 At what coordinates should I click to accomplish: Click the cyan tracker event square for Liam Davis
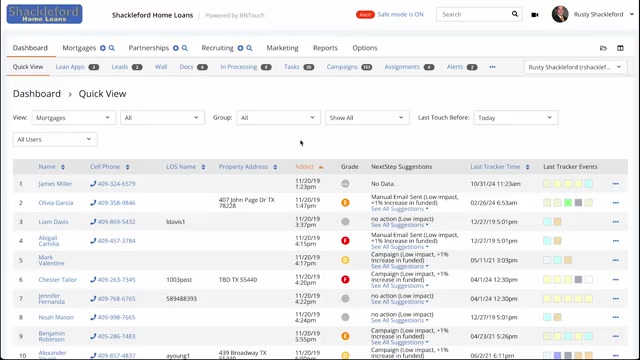[x=547, y=222]
